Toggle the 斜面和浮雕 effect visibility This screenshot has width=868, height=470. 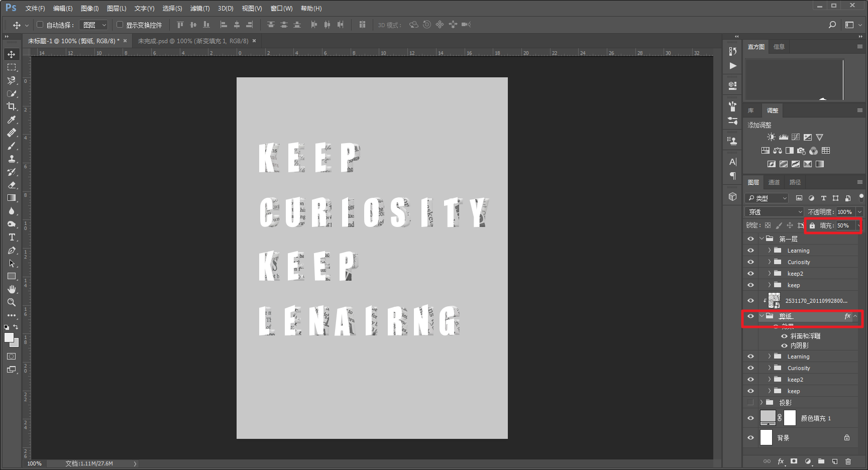[x=784, y=336]
